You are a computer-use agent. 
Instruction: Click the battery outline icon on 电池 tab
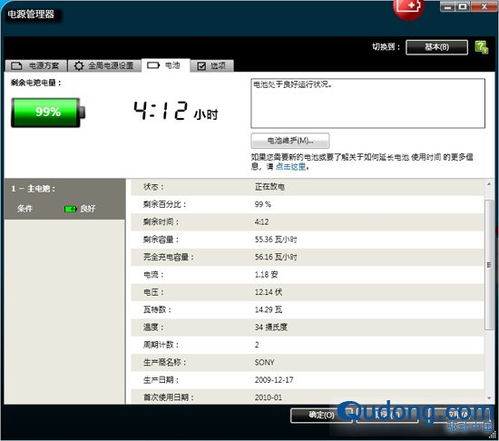coord(153,65)
